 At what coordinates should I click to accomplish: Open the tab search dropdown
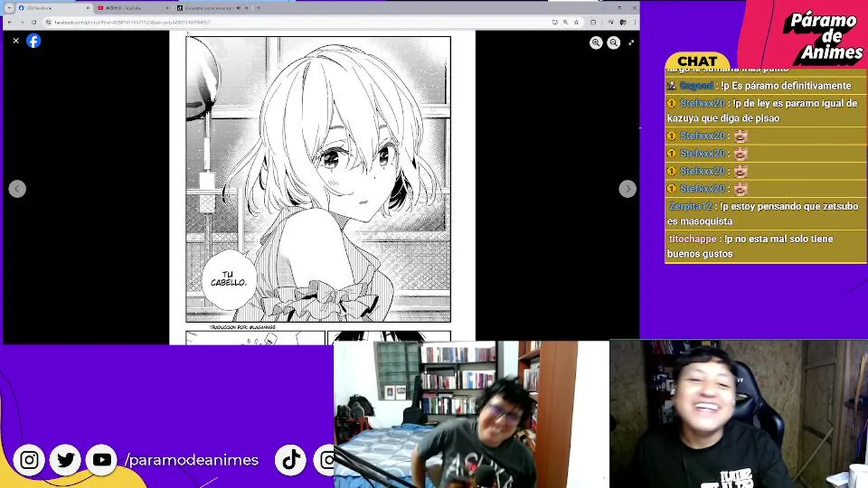tap(9, 8)
